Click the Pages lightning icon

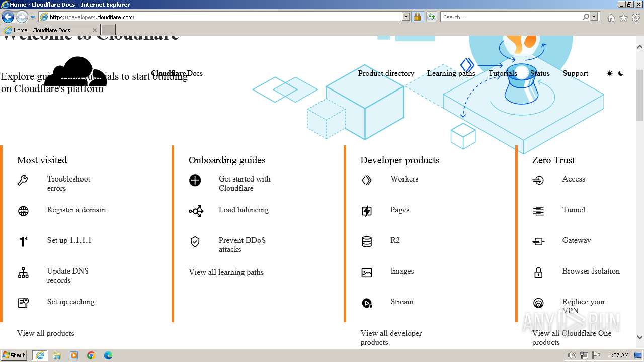click(x=367, y=211)
